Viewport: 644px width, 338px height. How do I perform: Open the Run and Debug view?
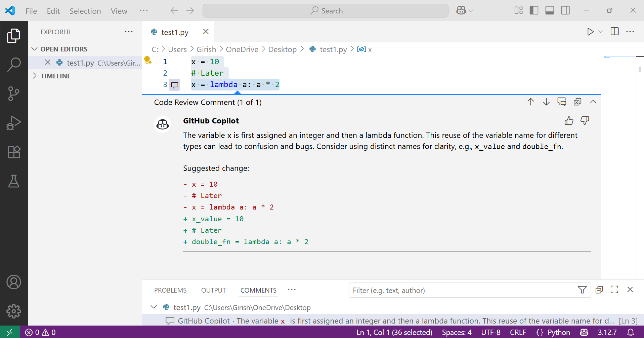(x=14, y=123)
